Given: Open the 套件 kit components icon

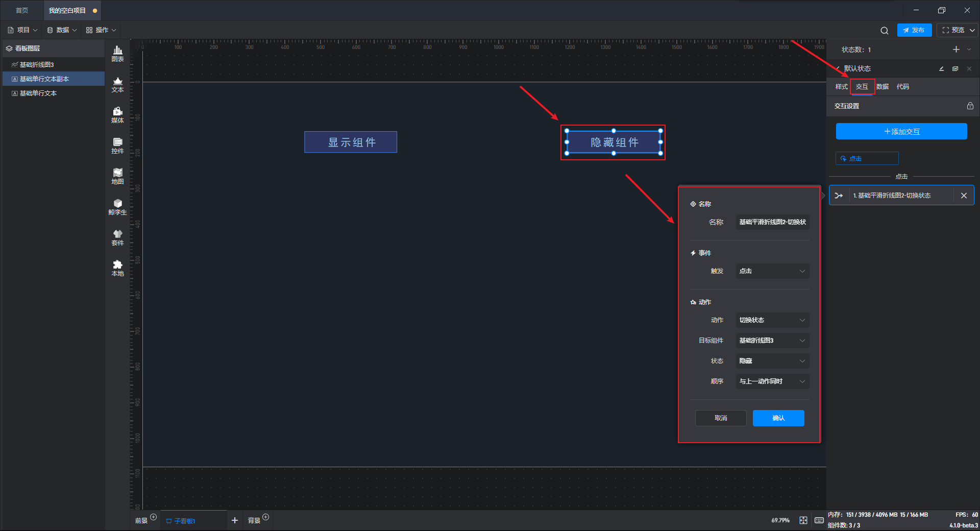Looking at the screenshot, I should point(117,237).
